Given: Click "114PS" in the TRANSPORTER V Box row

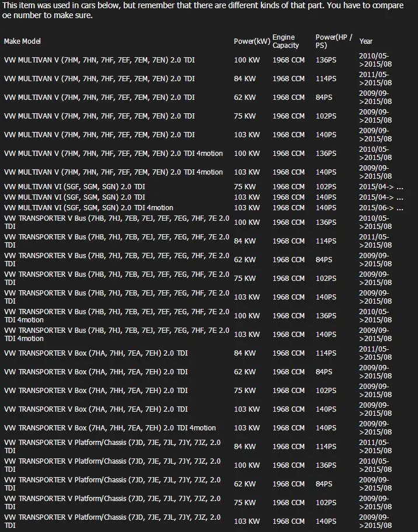Looking at the screenshot, I should [326, 353].
